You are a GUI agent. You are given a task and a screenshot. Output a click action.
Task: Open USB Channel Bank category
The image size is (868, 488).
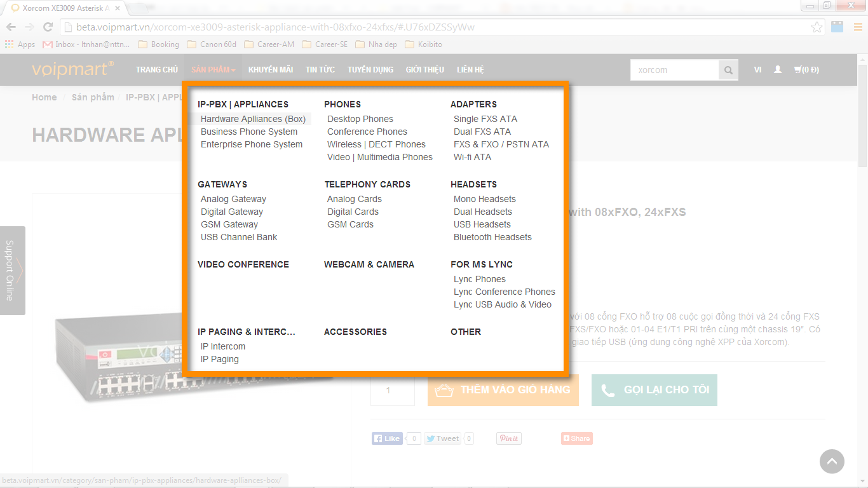tap(239, 237)
